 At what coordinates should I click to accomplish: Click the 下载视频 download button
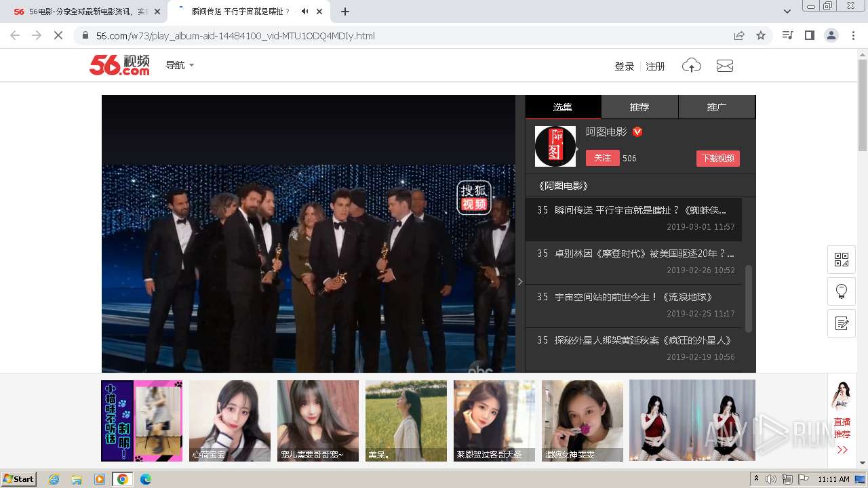coord(717,159)
